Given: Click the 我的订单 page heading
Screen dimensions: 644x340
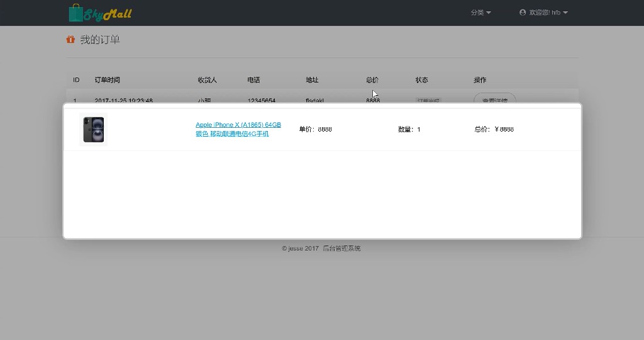Looking at the screenshot, I should point(99,40).
